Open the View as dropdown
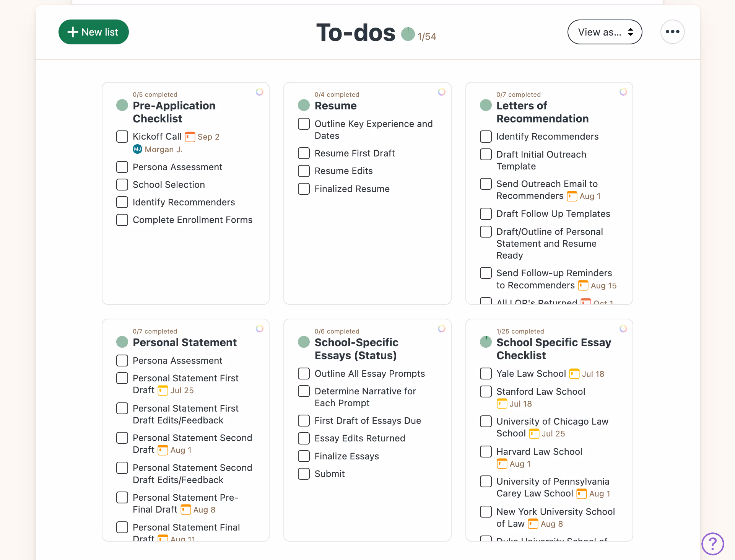Image resolution: width=735 pixels, height=560 pixels. (x=604, y=32)
